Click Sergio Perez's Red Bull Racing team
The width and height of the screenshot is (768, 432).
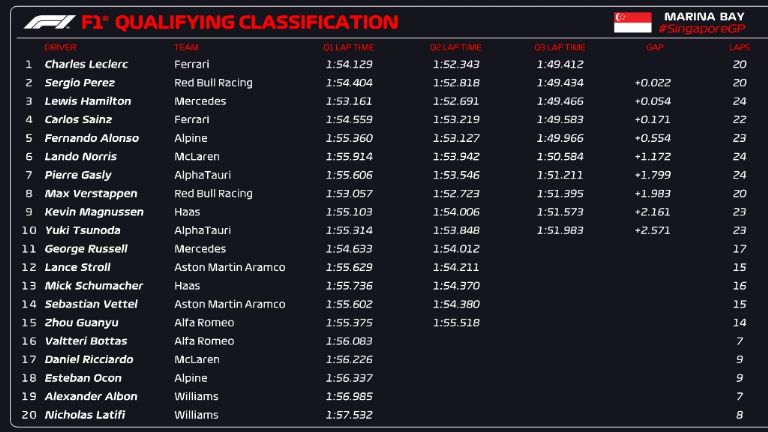point(213,83)
